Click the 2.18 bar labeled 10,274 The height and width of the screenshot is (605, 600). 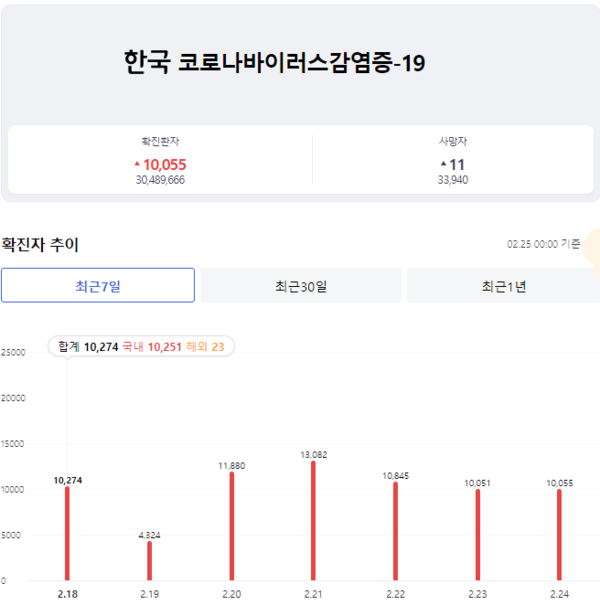click(67, 534)
